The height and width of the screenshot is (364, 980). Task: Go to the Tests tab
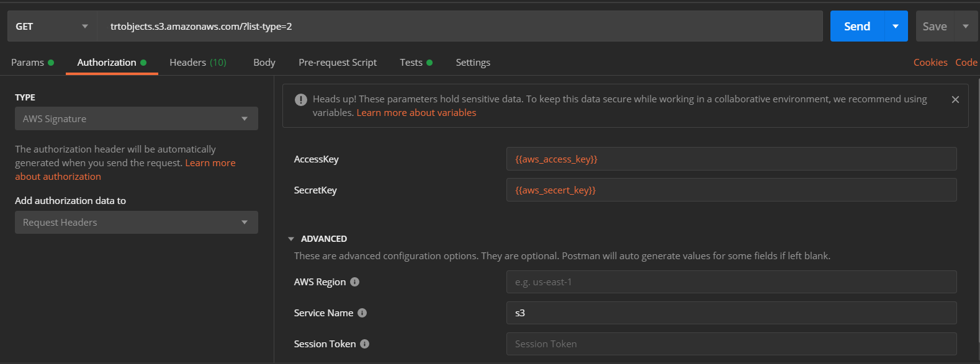pyautogui.click(x=416, y=62)
